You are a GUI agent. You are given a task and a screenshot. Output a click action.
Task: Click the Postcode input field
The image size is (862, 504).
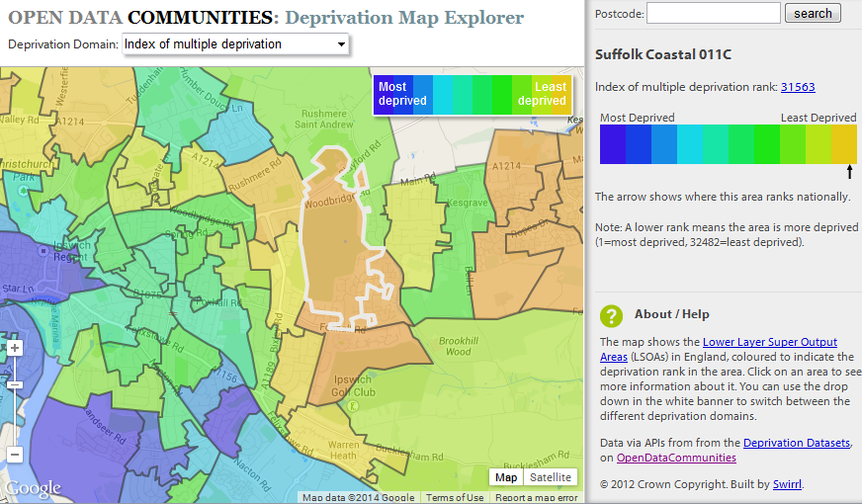pyautogui.click(x=713, y=13)
